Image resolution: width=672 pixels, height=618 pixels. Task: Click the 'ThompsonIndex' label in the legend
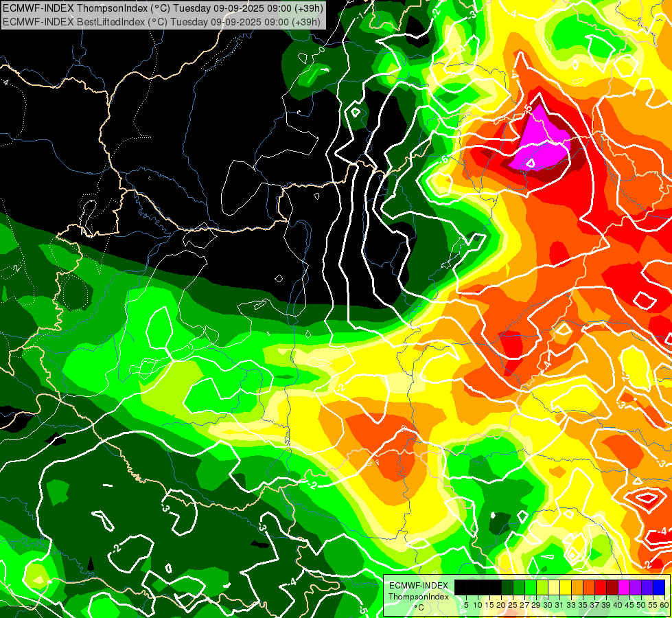(x=419, y=597)
